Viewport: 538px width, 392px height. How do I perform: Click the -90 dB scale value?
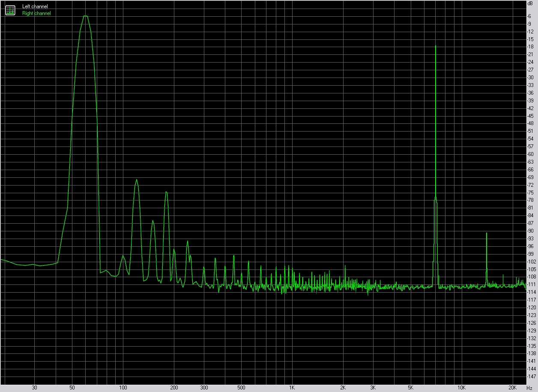[531, 231]
